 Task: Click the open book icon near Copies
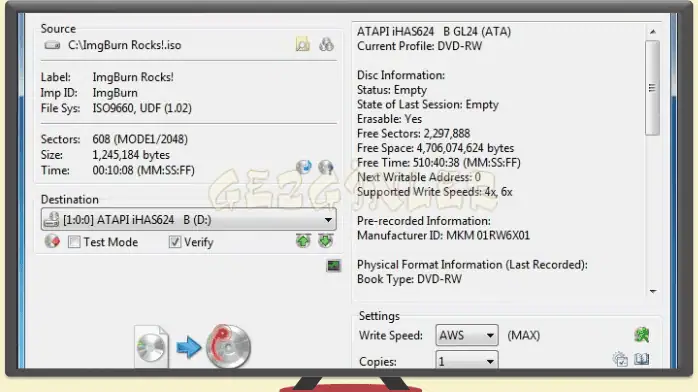point(641,359)
